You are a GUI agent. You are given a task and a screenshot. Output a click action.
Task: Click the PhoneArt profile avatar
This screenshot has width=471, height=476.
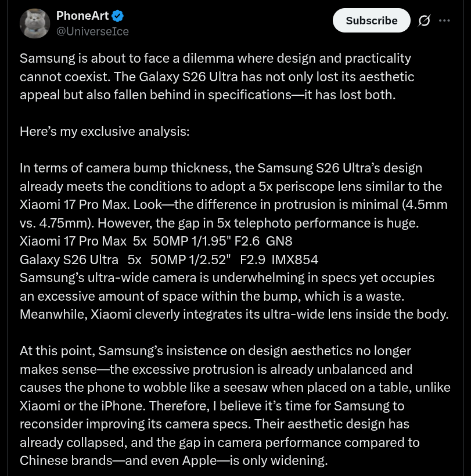tap(34, 23)
